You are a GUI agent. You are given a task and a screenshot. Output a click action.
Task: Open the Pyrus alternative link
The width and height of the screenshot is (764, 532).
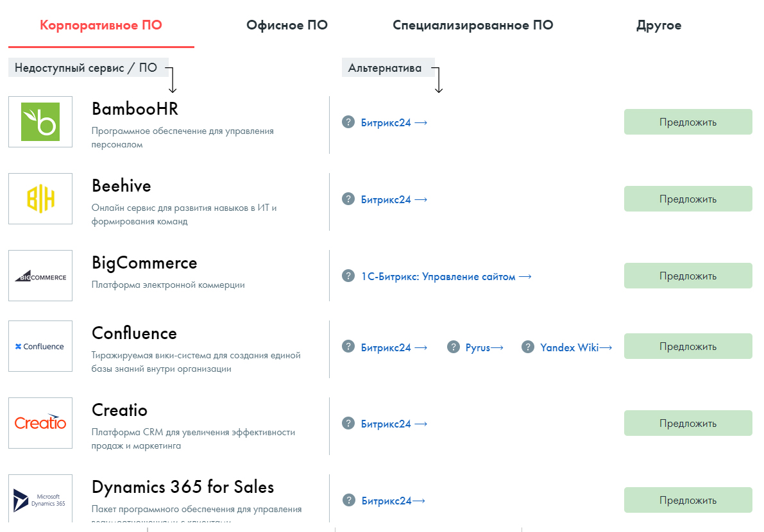pos(484,347)
